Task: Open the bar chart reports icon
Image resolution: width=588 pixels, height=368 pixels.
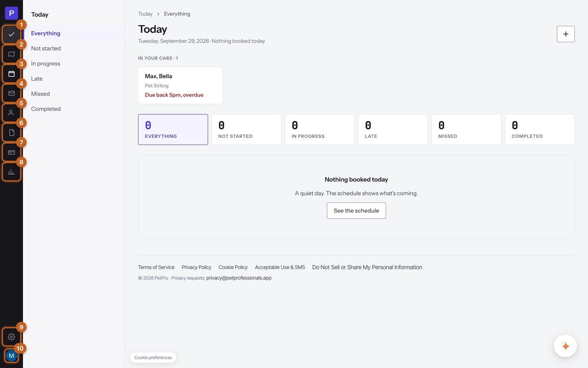Action: [x=11, y=172]
